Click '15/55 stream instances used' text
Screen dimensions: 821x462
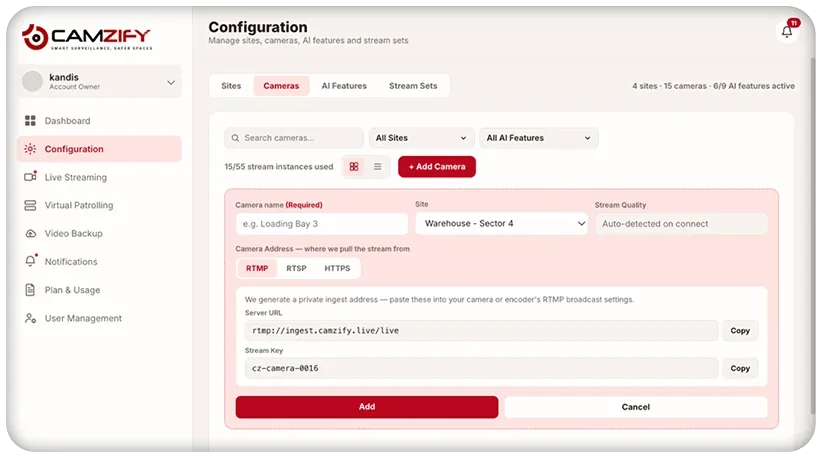coord(279,167)
